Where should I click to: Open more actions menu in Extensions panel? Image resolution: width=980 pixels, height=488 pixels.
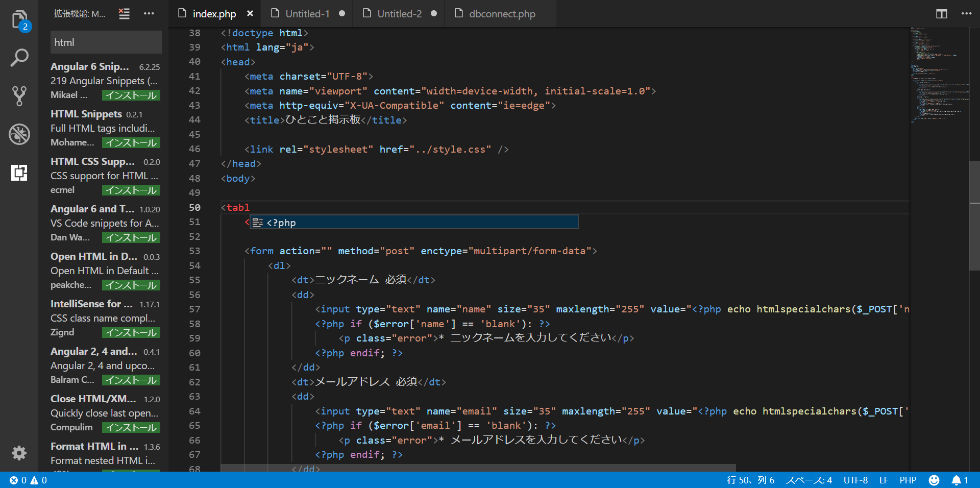pyautogui.click(x=149, y=14)
